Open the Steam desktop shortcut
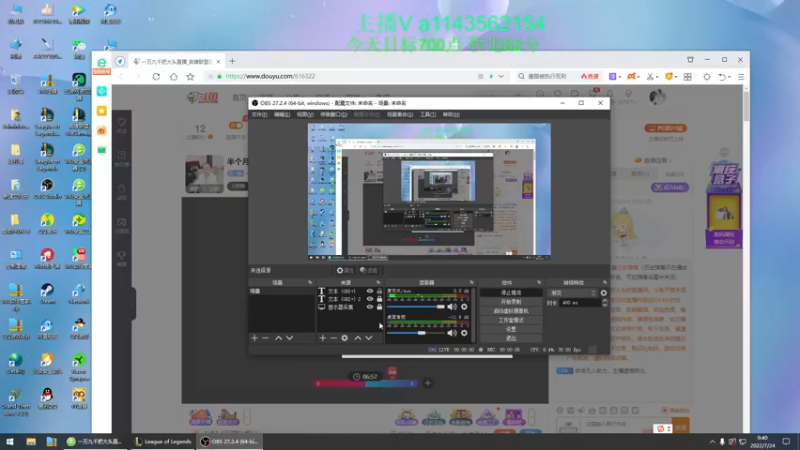 click(x=47, y=294)
